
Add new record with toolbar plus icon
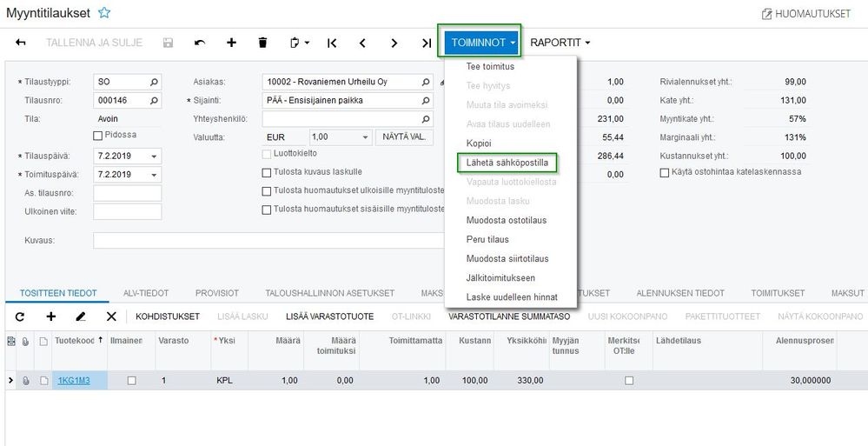(231, 43)
